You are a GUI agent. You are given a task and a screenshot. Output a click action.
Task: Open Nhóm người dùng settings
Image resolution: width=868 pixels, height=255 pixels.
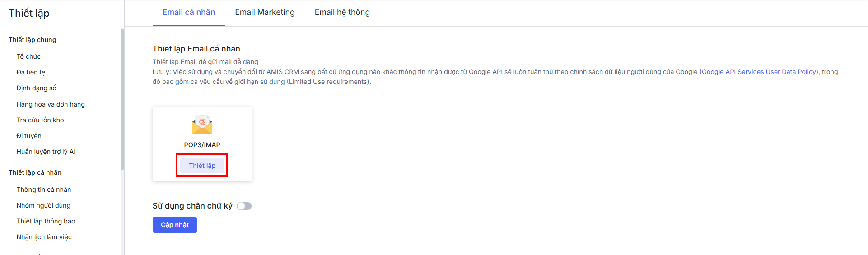click(43, 205)
